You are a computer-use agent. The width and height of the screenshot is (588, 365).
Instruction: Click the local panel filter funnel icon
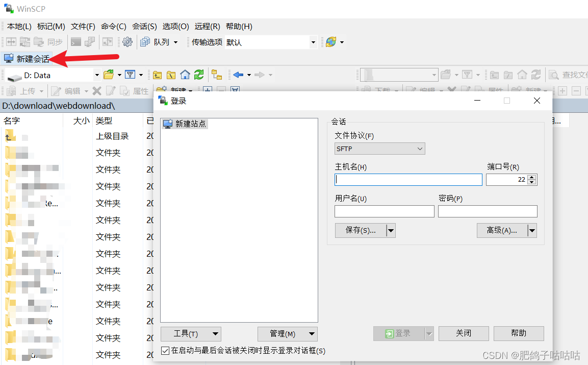point(130,75)
